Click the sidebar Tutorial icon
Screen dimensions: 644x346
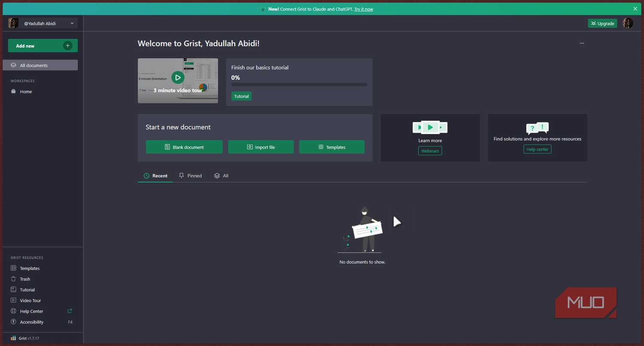tap(13, 289)
